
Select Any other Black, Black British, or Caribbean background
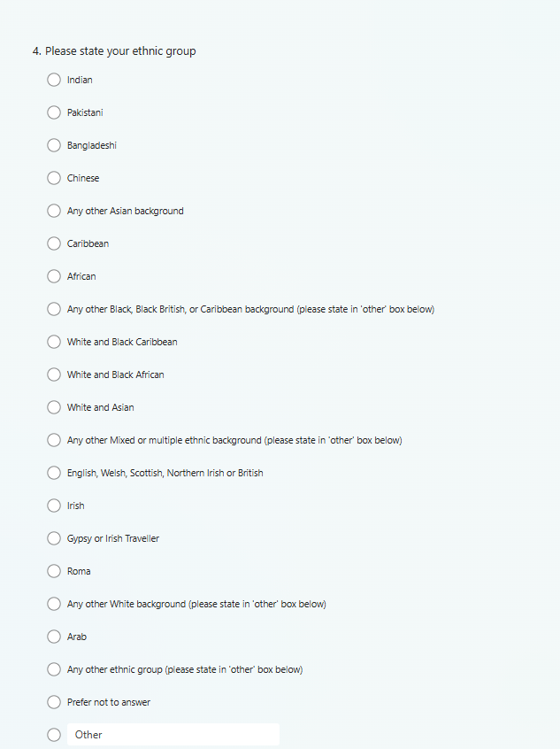point(54,309)
